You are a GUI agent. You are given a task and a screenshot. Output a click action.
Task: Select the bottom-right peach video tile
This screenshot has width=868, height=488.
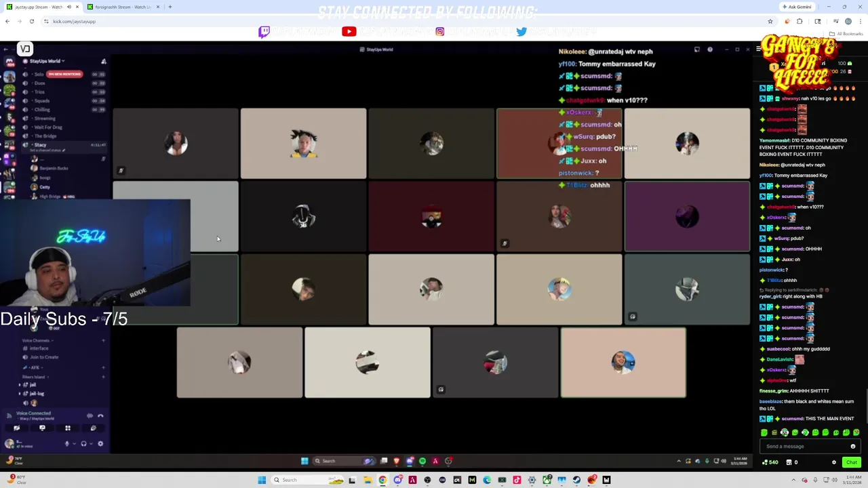point(623,362)
